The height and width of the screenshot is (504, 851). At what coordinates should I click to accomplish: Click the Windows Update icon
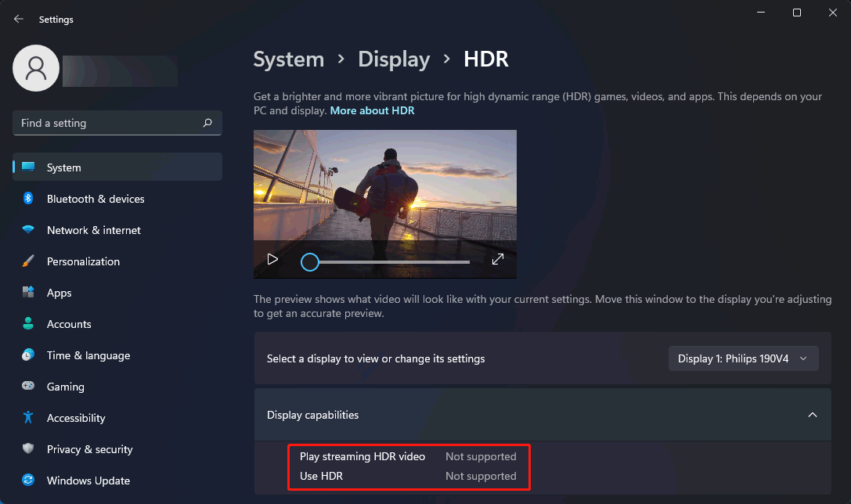pos(28,481)
